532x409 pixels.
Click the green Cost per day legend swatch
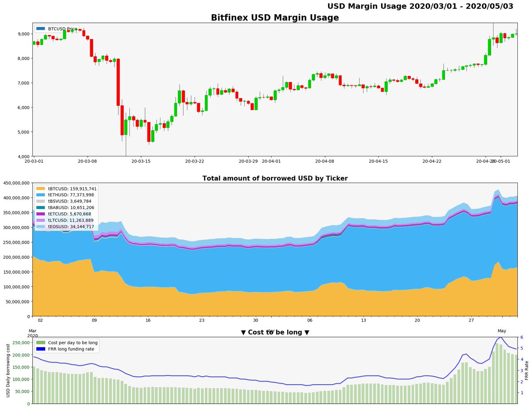pos(40,343)
